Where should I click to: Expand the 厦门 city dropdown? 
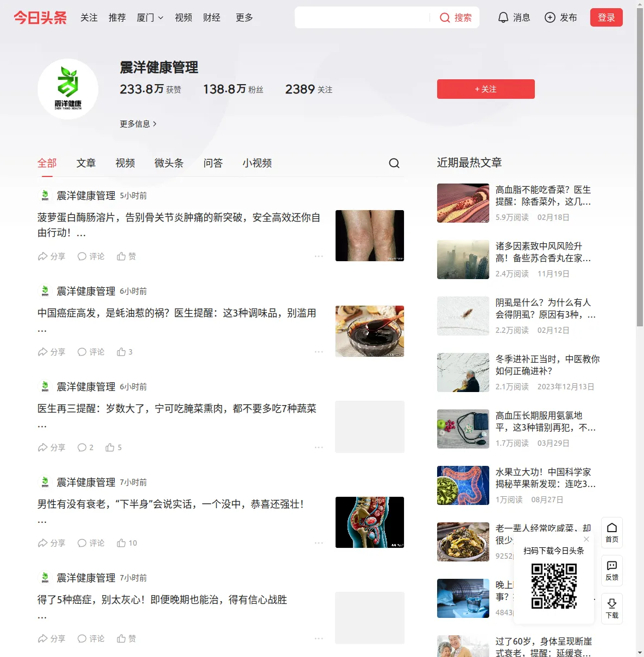pyautogui.click(x=150, y=17)
